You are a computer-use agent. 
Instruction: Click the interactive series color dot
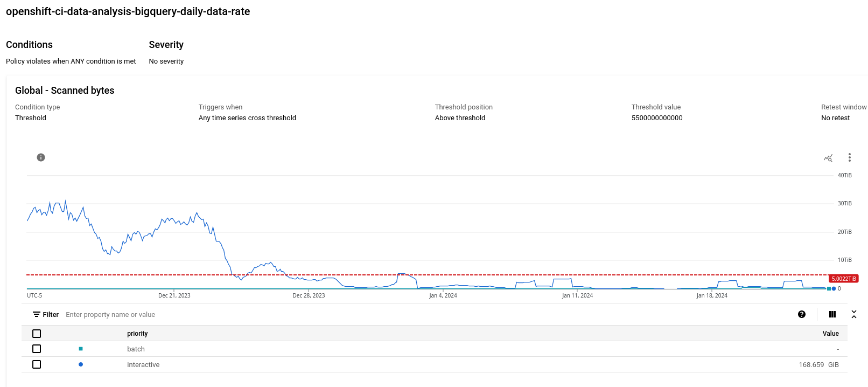click(81, 364)
